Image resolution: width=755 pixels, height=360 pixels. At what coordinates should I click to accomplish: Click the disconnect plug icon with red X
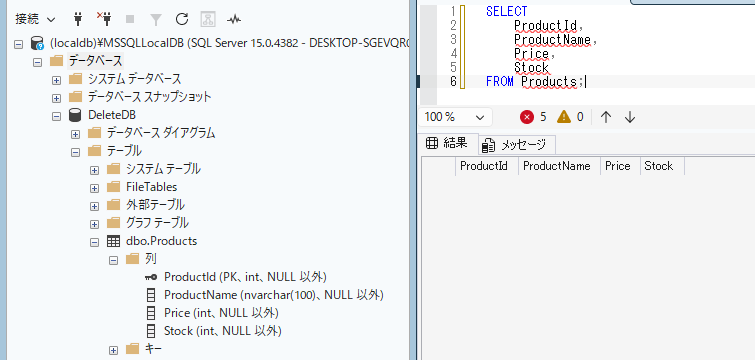104,19
